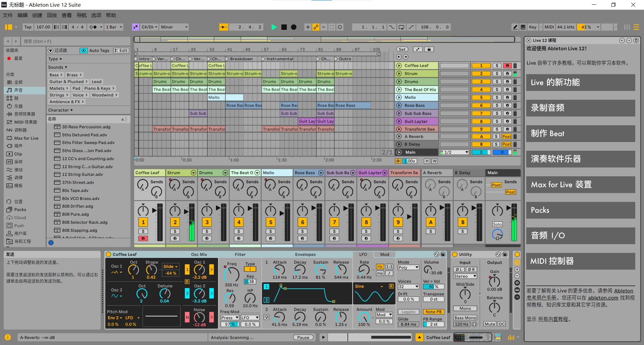
Task: Click the Tap tempo button
Action: 28,27
